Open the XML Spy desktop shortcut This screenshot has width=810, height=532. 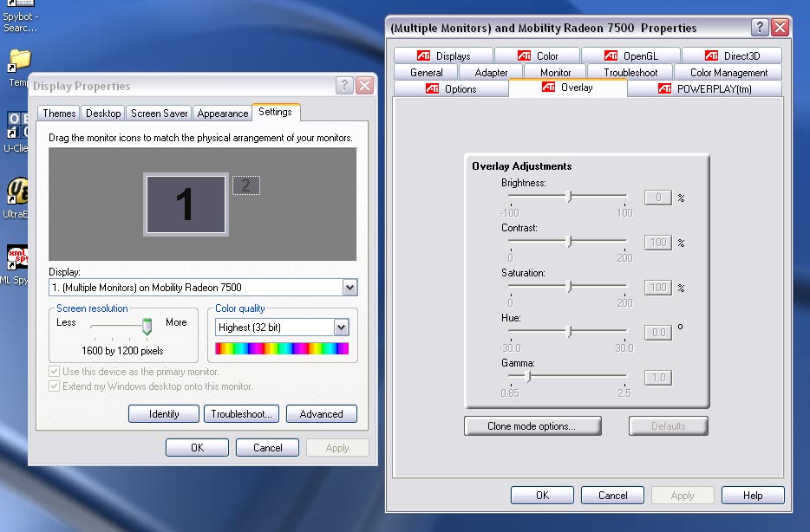[15, 264]
